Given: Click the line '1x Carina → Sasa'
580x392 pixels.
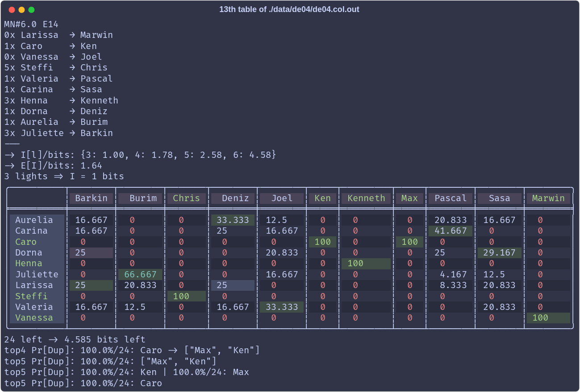Looking at the screenshot, I should tap(53, 89).
